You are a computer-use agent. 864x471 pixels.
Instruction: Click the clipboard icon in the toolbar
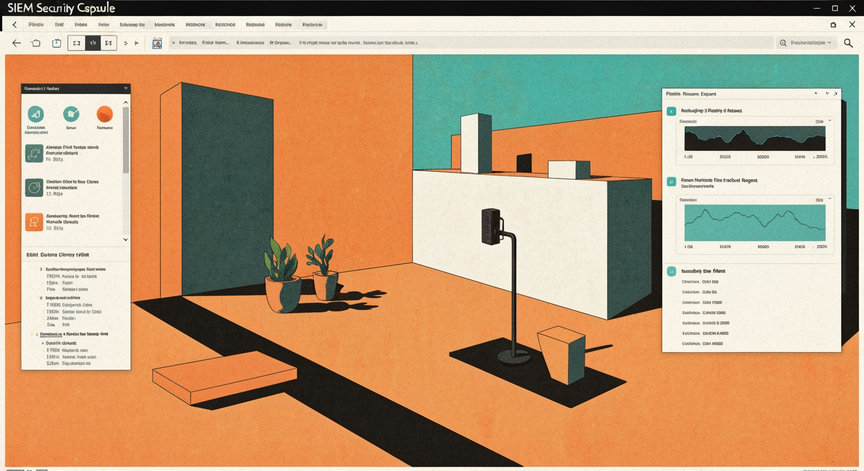click(x=56, y=42)
